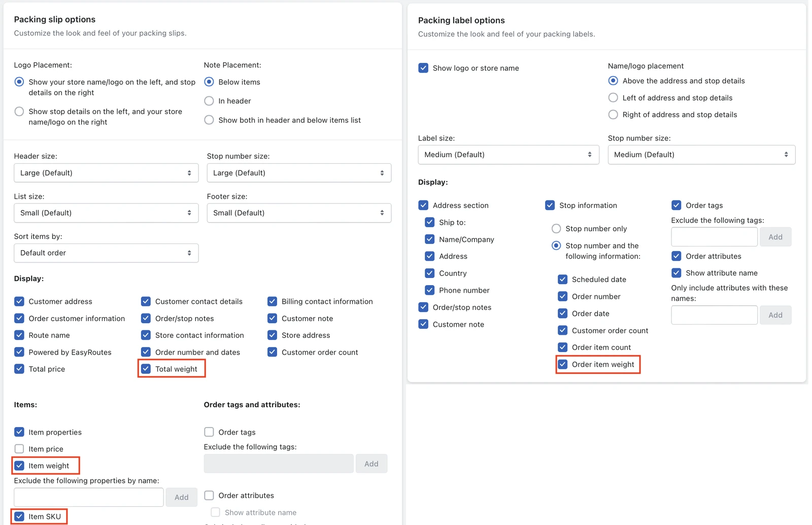812x525 pixels.
Task: Open the Label size dropdown
Action: click(509, 155)
